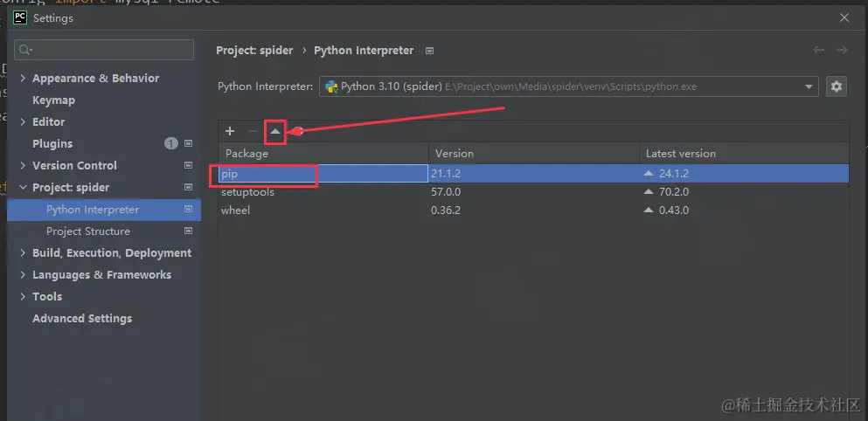The image size is (868, 421).
Task: Click the Plugins update count badge
Action: point(171,143)
